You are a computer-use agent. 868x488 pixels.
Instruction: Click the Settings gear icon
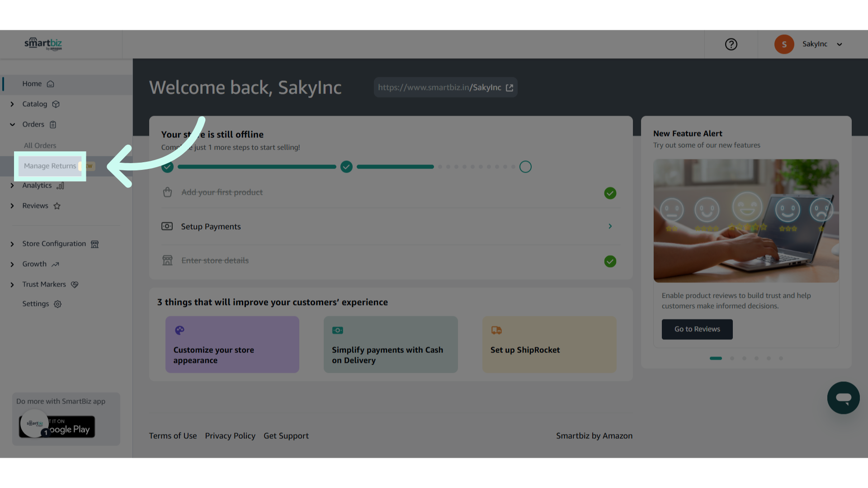(x=57, y=304)
